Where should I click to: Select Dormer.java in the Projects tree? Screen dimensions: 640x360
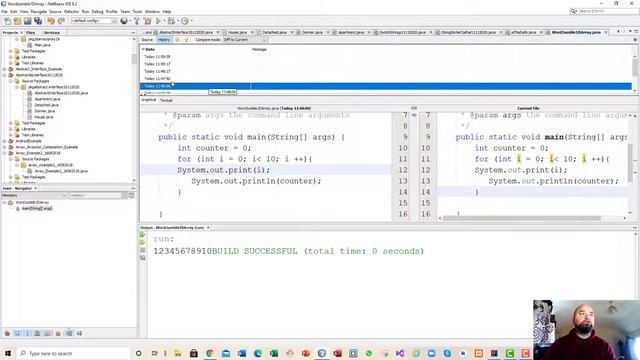click(44, 111)
